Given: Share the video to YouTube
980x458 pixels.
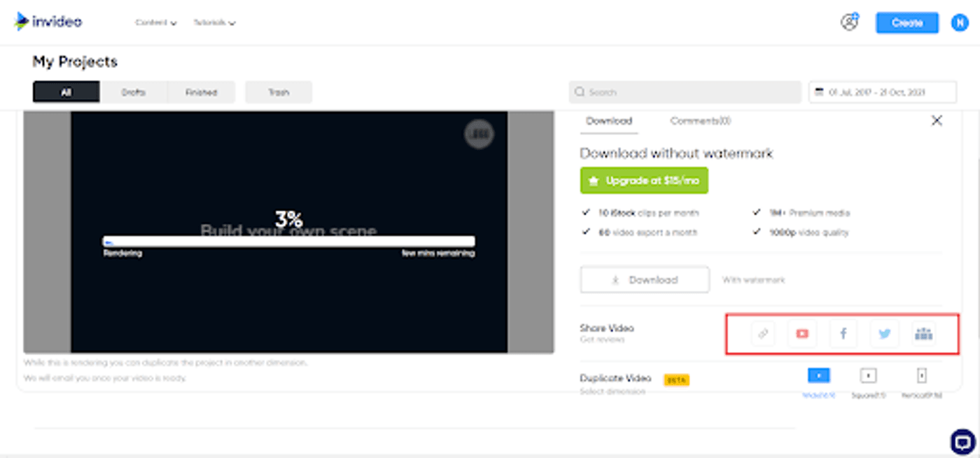Looking at the screenshot, I should tap(802, 334).
